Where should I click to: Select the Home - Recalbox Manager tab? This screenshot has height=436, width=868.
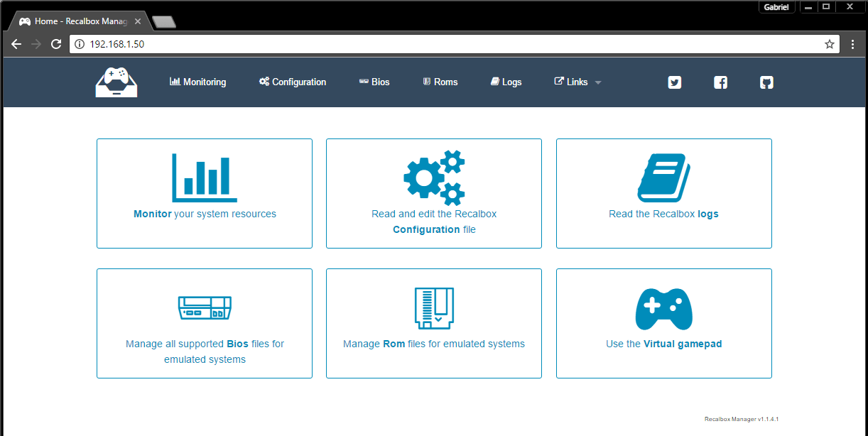79,21
